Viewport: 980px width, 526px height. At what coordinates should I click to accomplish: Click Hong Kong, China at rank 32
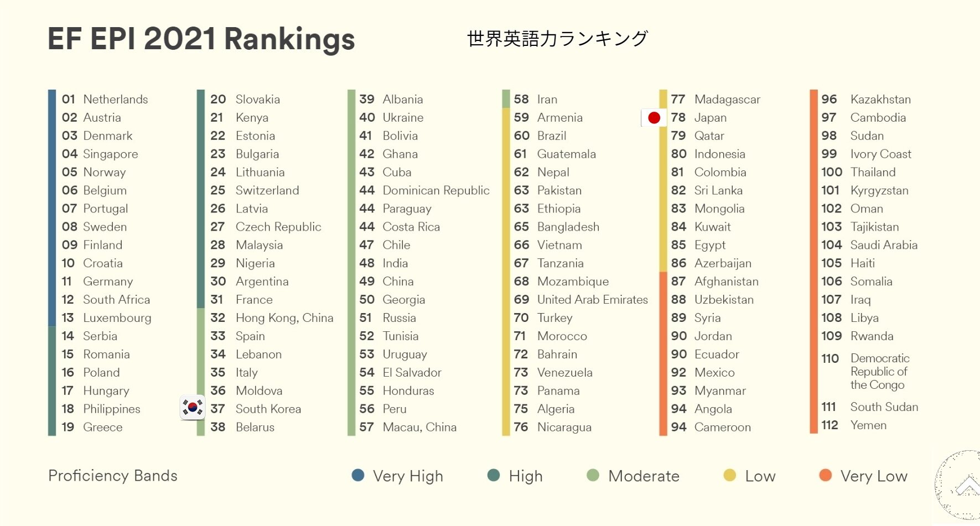284,318
